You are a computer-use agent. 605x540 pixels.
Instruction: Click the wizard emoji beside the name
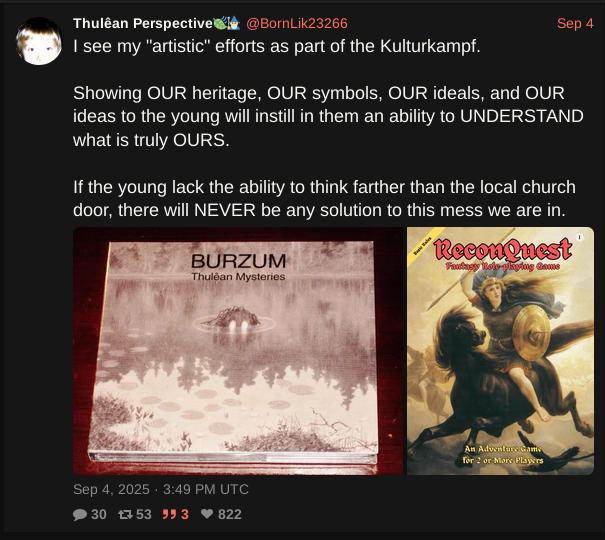click(234, 24)
